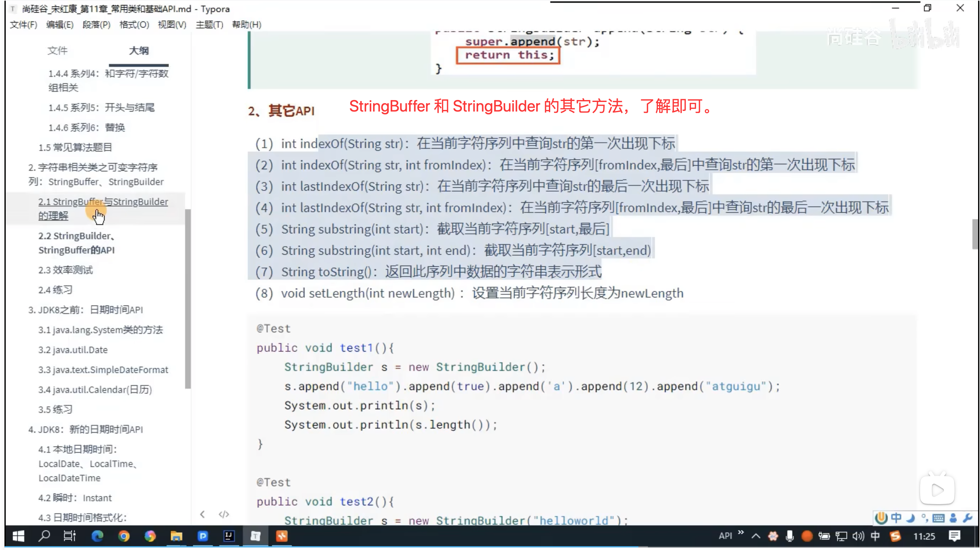Image resolution: width=980 pixels, height=550 pixels.
Task: Open IntelliJ IDEA from taskbar
Action: (x=229, y=536)
